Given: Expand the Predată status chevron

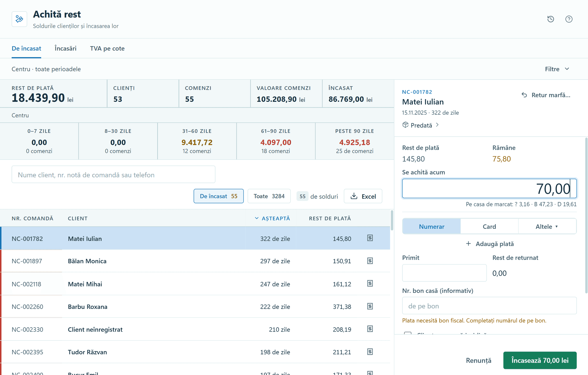Looking at the screenshot, I should [437, 125].
